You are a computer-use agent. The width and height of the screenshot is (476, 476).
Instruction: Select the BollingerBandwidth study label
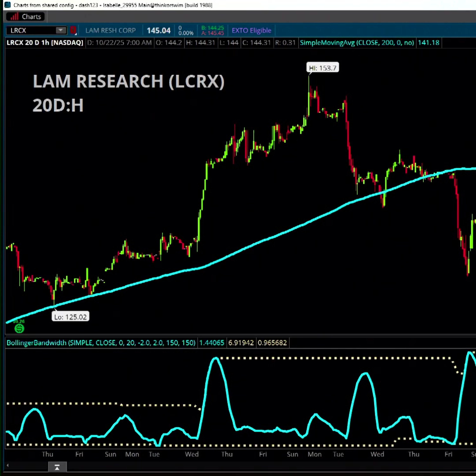tap(101, 343)
